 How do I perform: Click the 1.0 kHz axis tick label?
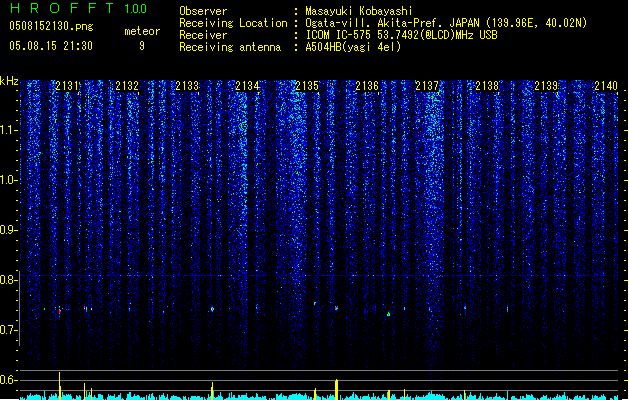coord(8,180)
